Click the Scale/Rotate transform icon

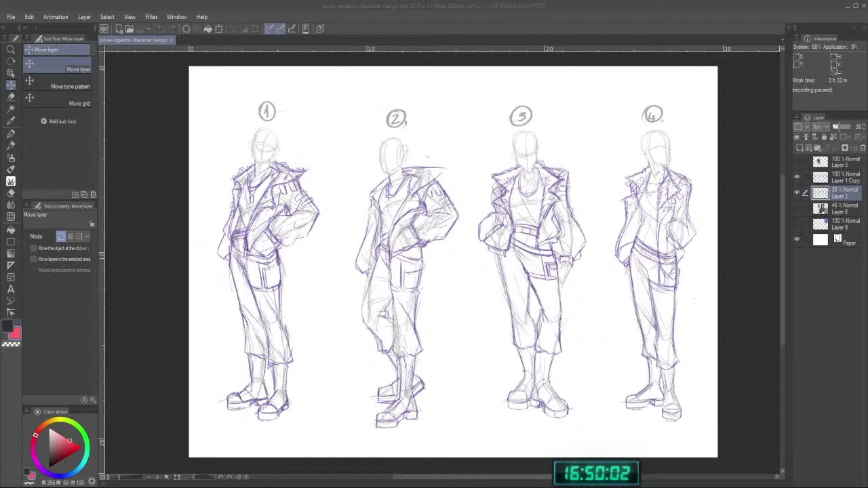pos(219,28)
